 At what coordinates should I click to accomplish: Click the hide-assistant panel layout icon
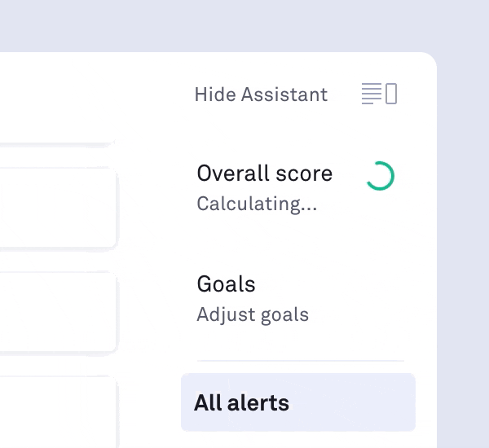(x=379, y=94)
